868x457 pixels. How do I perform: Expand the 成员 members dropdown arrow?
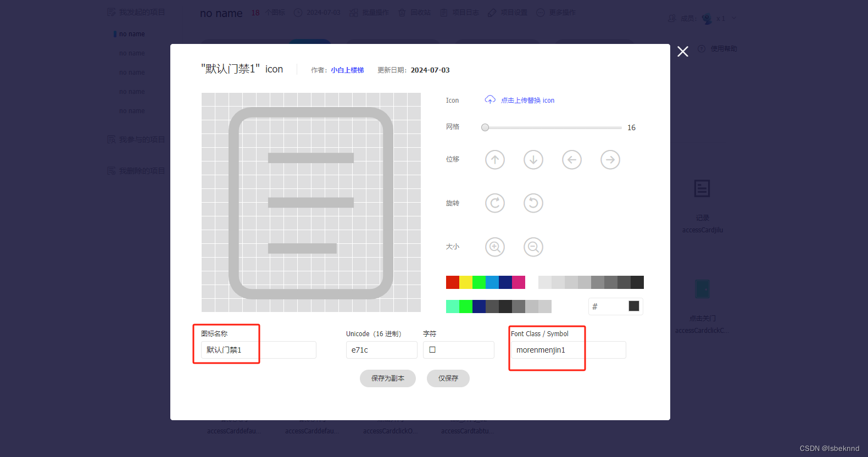(734, 19)
